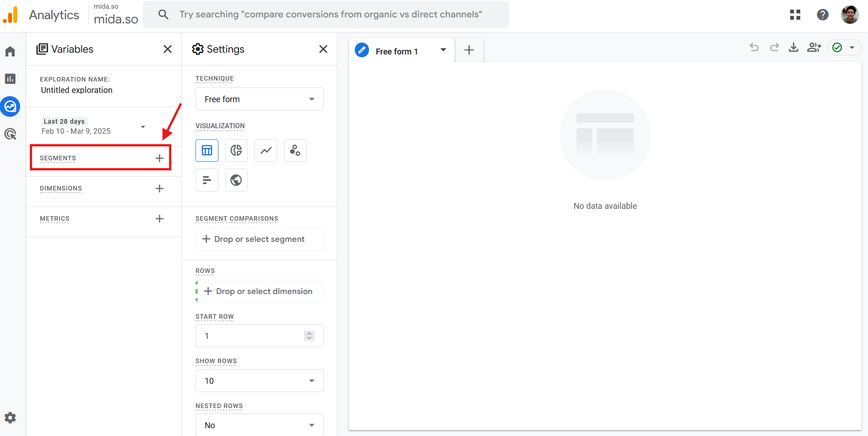Click Drop or select segment
This screenshot has height=436, width=868.
click(260, 239)
